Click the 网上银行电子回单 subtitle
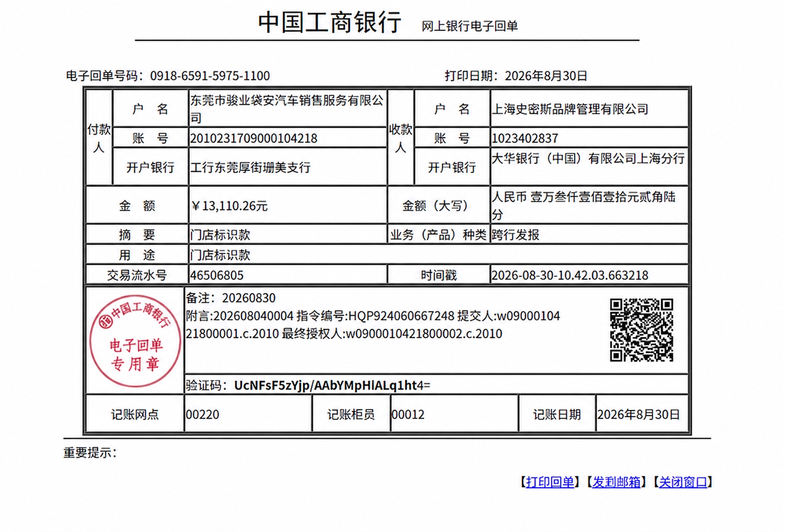This screenshot has width=785, height=532. (x=470, y=26)
